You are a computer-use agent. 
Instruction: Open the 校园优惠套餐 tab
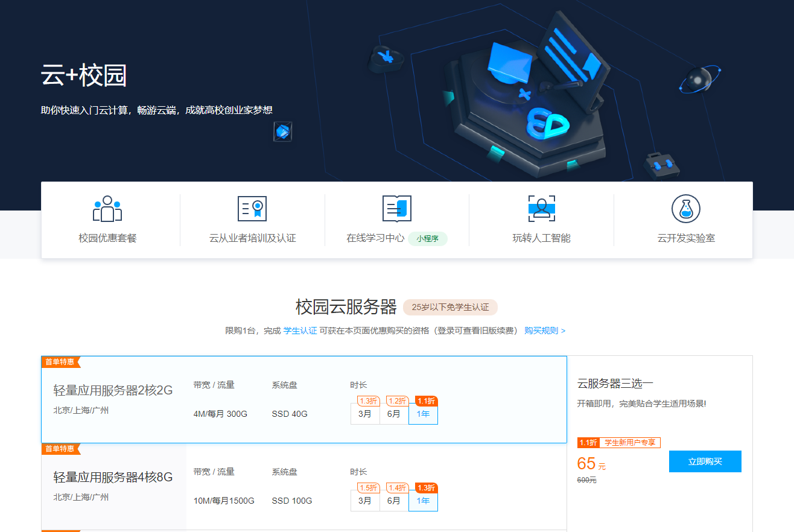107,238
